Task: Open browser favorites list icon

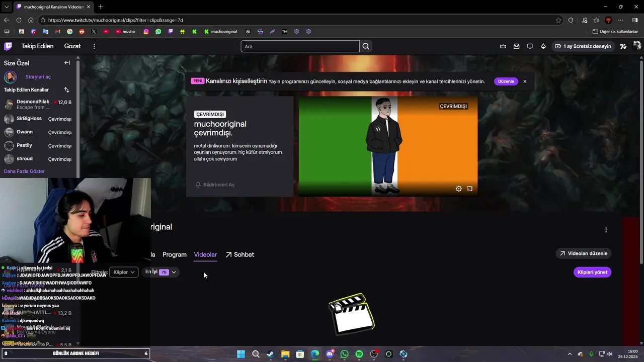Action: (x=596, y=20)
